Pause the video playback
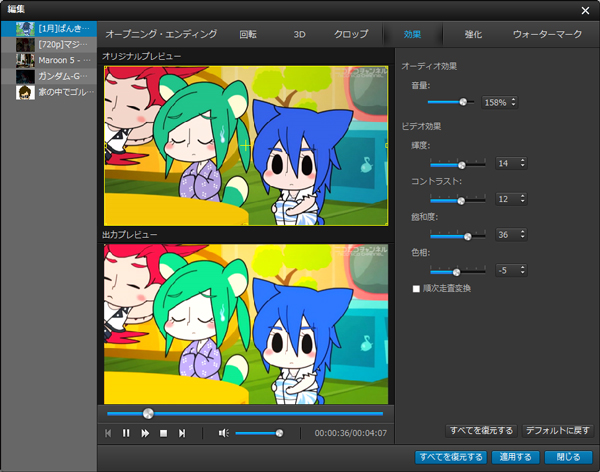600x472 pixels. click(x=126, y=433)
